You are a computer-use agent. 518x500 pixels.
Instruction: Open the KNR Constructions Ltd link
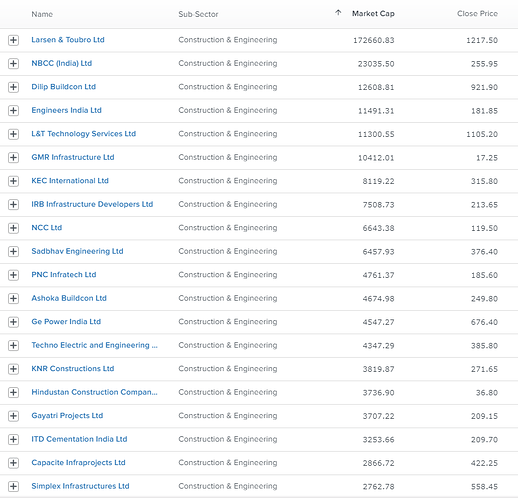point(73,369)
